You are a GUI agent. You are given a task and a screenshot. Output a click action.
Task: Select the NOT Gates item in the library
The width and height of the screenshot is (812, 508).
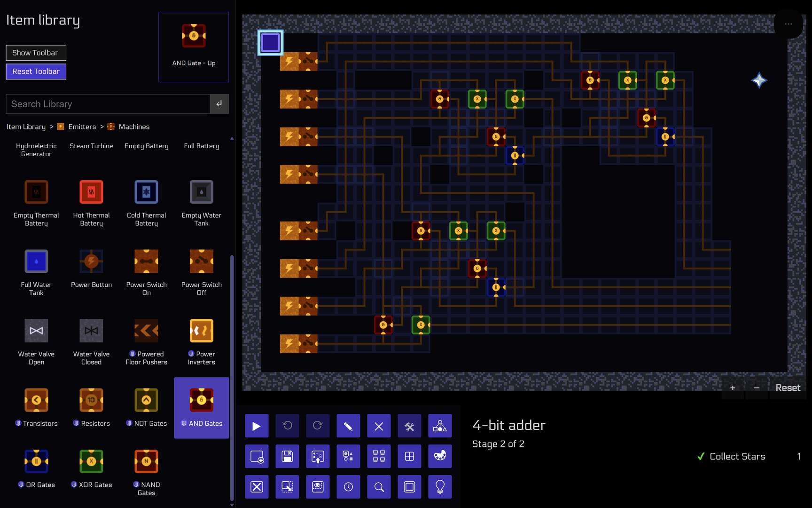(x=146, y=407)
